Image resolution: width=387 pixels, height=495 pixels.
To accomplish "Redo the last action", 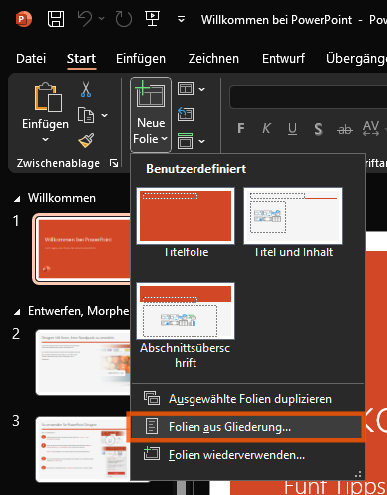I will 124,19.
